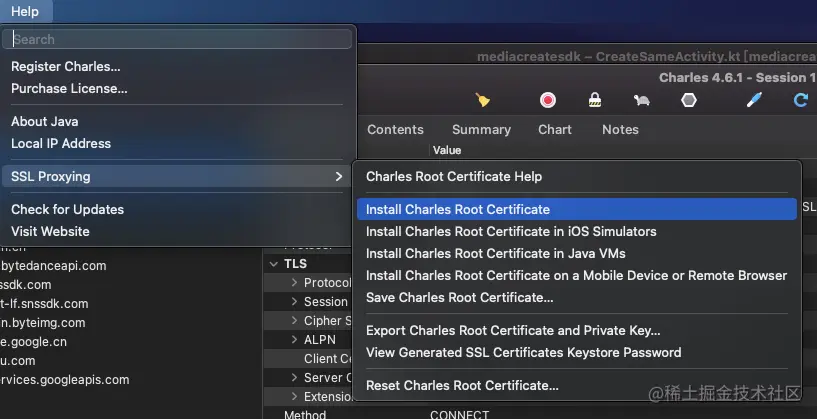This screenshot has height=419, width=817.
Task: Choose Visit Website
Action: [51, 231]
